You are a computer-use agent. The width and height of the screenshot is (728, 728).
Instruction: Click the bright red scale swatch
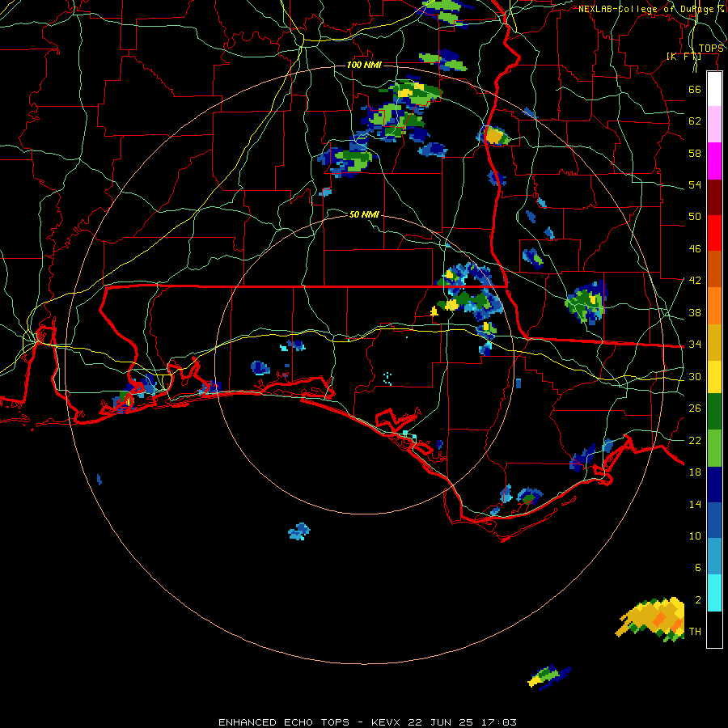pyautogui.click(x=714, y=233)
